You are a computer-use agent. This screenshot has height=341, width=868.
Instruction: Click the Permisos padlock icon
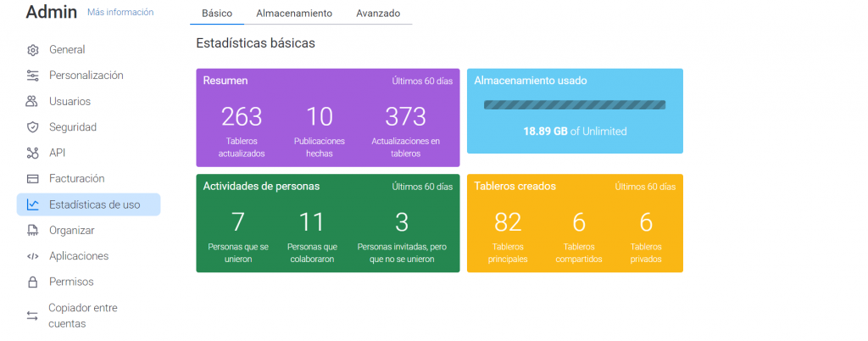point(32,282)
